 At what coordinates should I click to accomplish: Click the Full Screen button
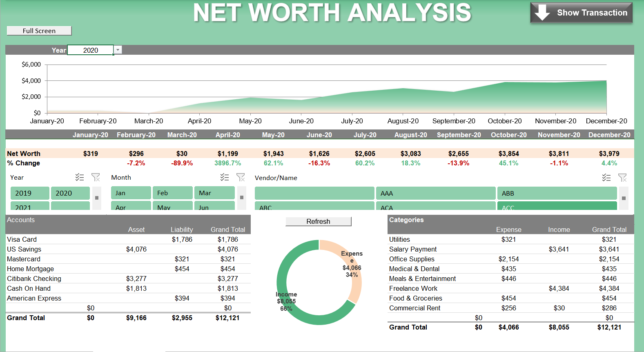click(x=39, y=31)
